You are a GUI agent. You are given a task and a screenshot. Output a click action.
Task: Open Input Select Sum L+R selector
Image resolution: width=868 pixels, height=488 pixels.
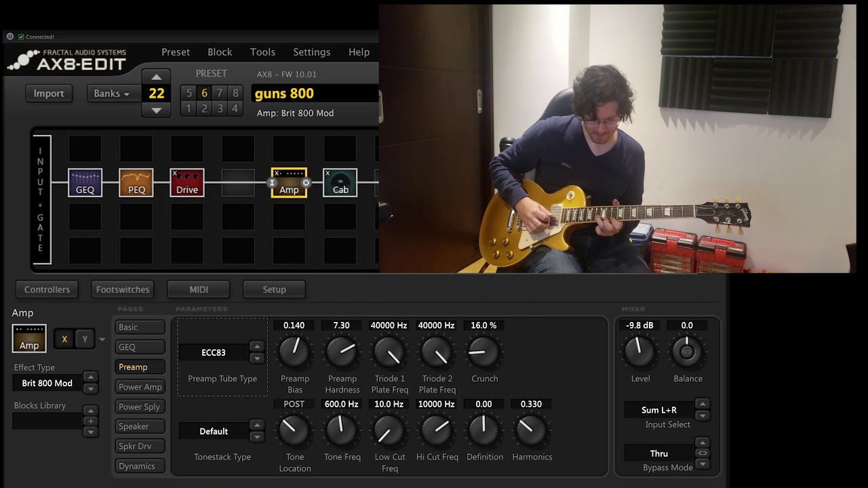tap(659, 410)
